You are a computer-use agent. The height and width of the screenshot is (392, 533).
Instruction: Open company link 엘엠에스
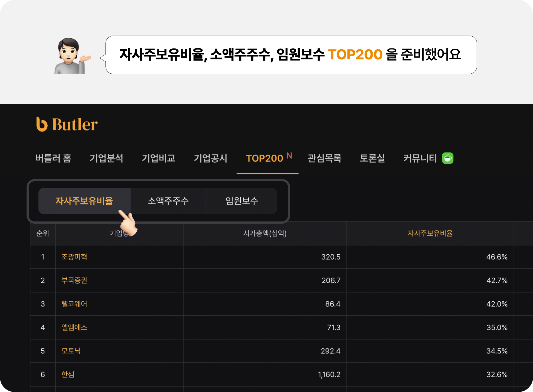point(74,327)
